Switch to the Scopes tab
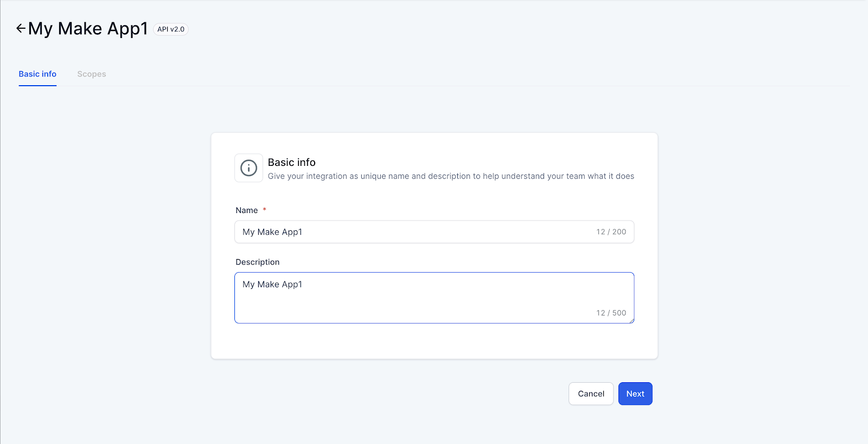Viewport: 868px width, 444px height. (92, 74)
